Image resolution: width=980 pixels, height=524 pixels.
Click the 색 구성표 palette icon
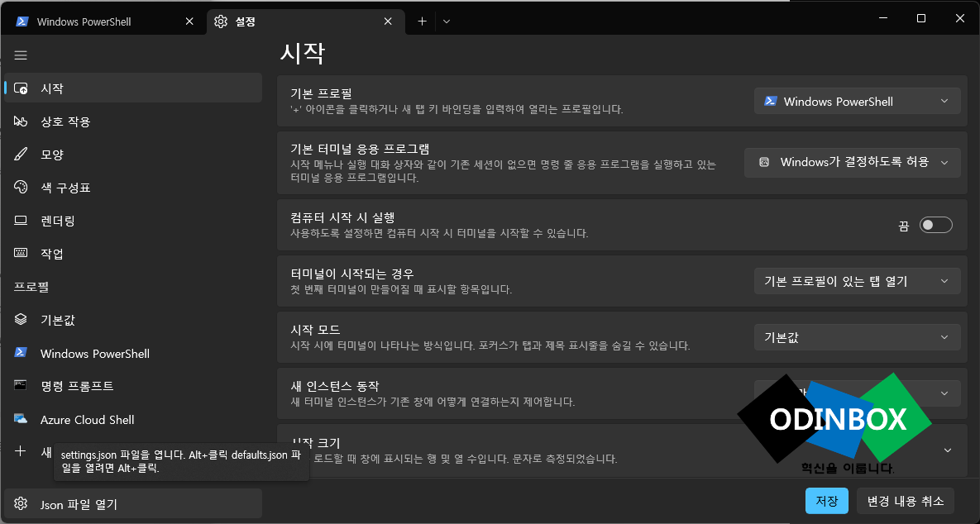pyautogui.click(x=21, y=188)
